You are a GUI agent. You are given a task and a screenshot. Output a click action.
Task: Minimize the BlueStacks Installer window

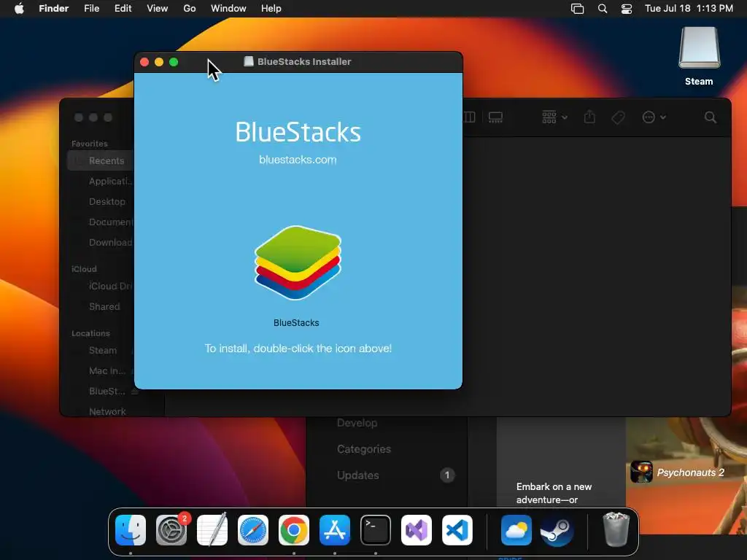click(x=159, y=62)
